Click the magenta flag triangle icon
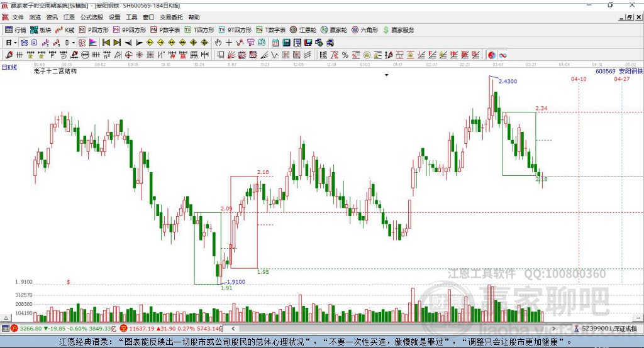Image resolution: width=644 pixels, height=348 pixels. (x=93, y=43)
